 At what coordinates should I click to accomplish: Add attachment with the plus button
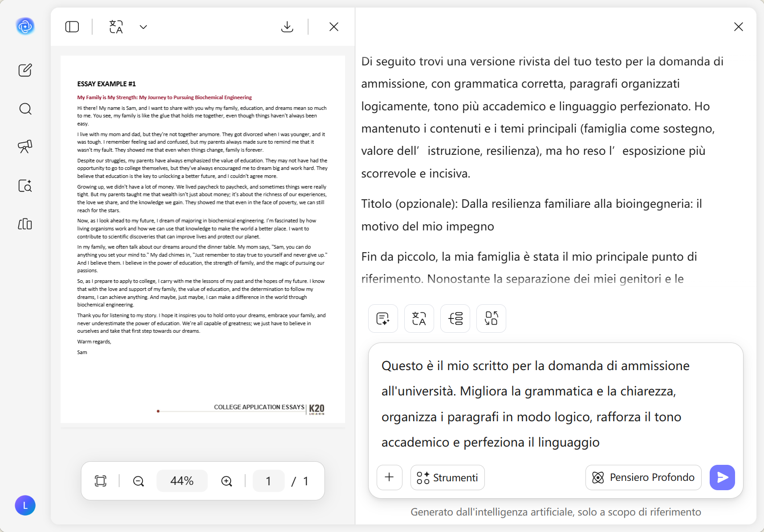(x=390, y=477)
